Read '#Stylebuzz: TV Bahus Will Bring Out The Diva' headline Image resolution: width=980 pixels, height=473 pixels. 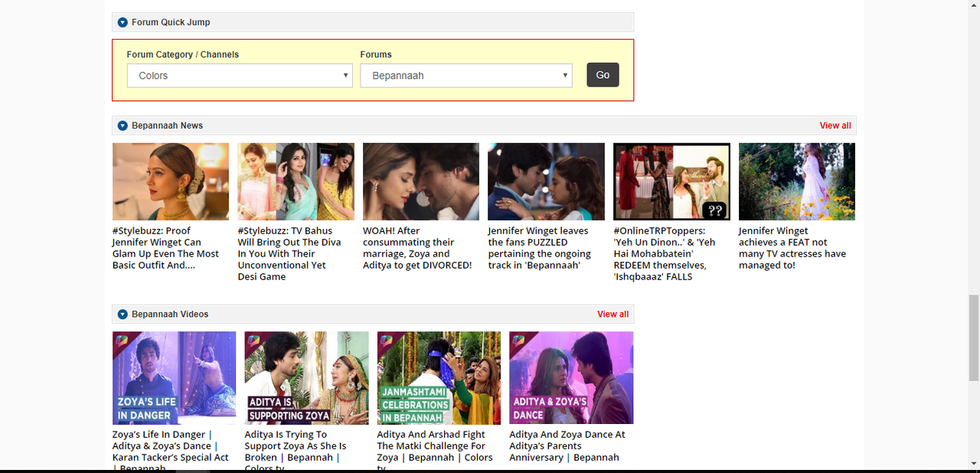point(289,253)
